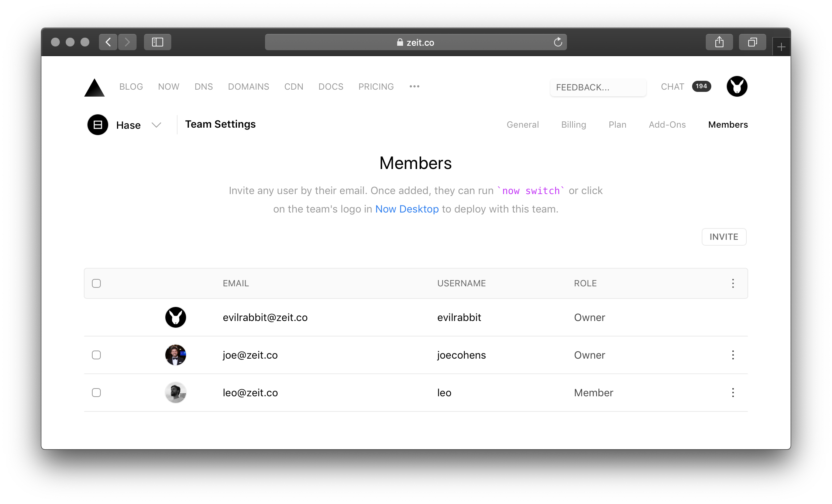The height and width of the screenshot is (504, 832).
Task: Open the Plan settings tab
Action: click(x=618, y=125)
